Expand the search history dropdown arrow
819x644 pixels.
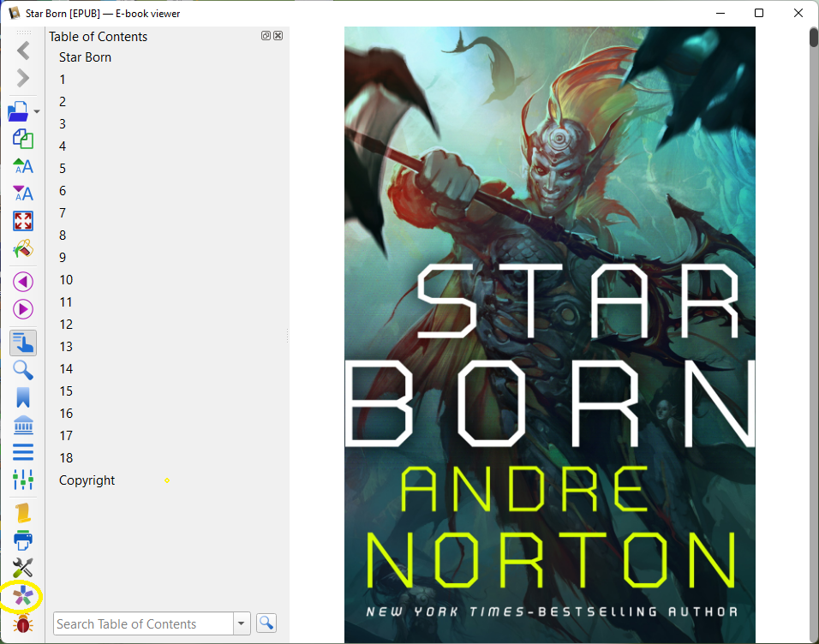(x=242, y=623)
